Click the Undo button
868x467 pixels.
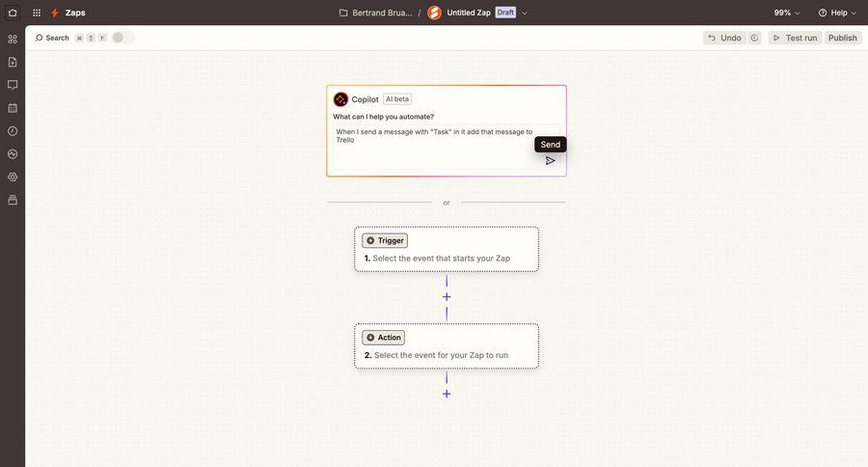724,38
